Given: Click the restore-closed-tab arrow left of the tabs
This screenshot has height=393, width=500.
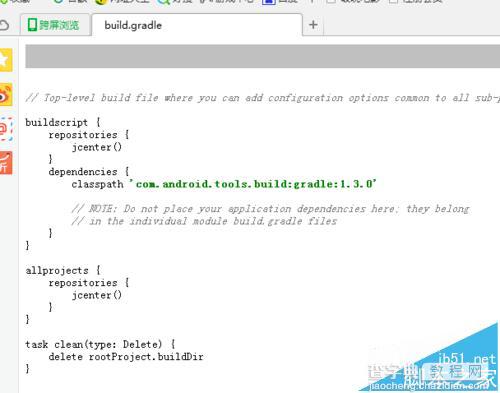Looking at the screenshot, I should (x=4, y=25).
